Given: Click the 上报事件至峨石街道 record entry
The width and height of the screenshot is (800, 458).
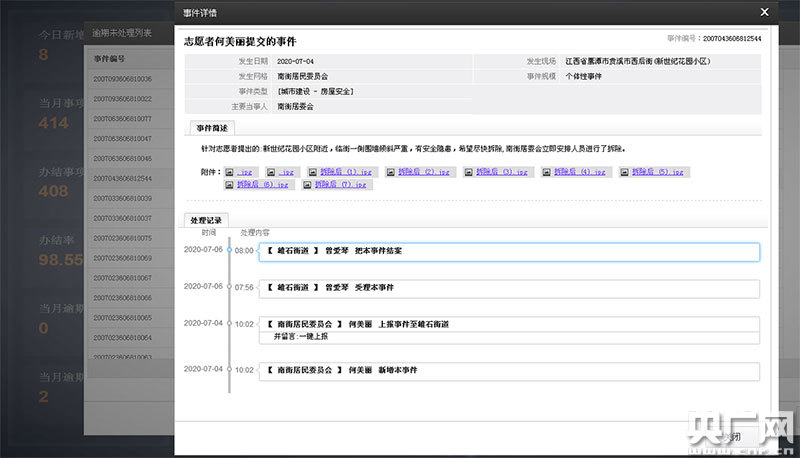Looking at the screenshot, I should coord(507,330).
